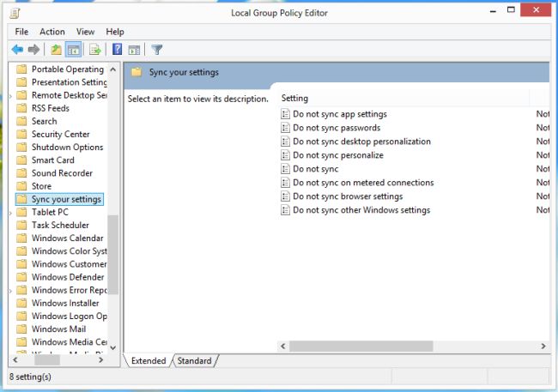Click tree pane scroll down arrow
Viewport: 558px width, 392px height.
coord(113,347)
